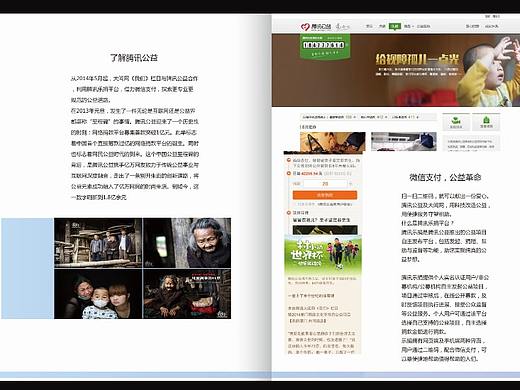
Task: Click the left link on the header's right side
Action: 472,26
